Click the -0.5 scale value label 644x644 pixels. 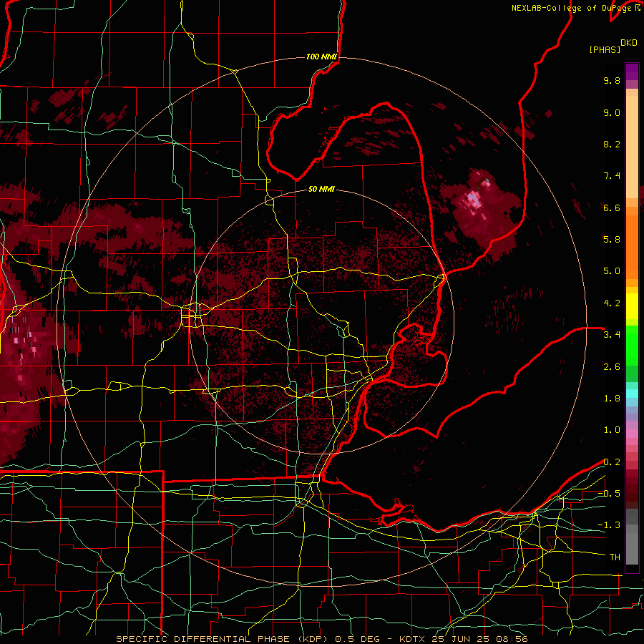[x=609, y=494]
